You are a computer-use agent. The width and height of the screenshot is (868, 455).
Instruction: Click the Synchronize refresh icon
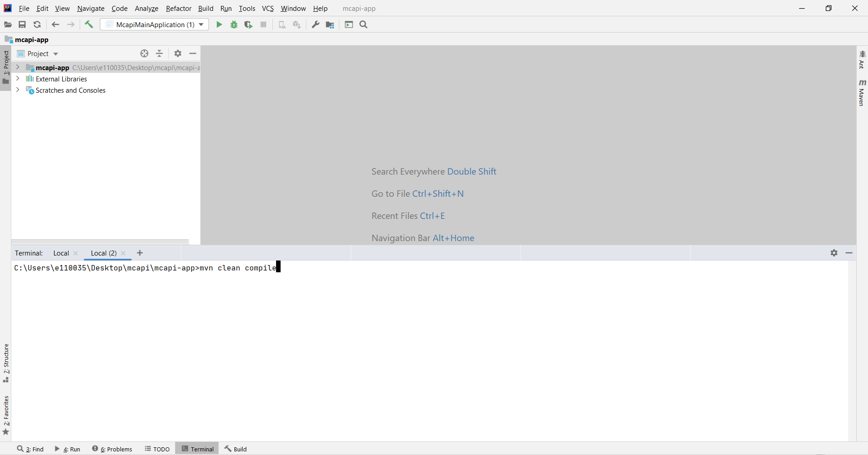pyautogui.click(x=37, y=25)
